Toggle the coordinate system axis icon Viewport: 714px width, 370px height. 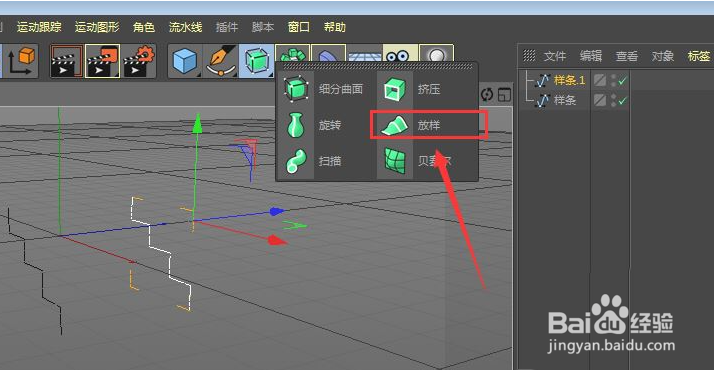point(20,61)
